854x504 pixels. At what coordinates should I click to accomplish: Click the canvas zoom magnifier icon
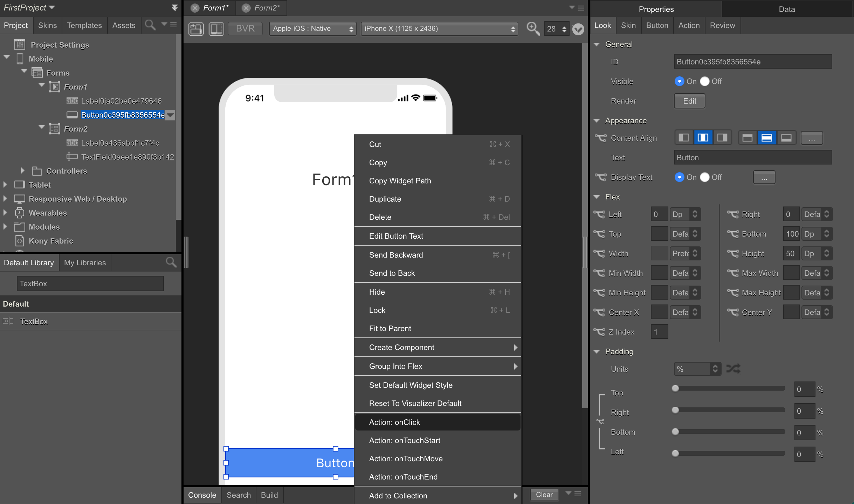pos(533,28)
